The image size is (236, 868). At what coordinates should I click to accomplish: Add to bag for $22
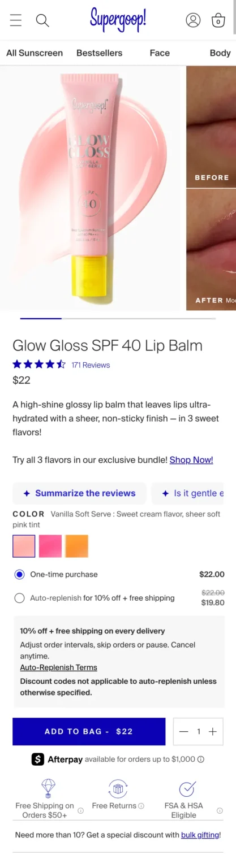89,731
